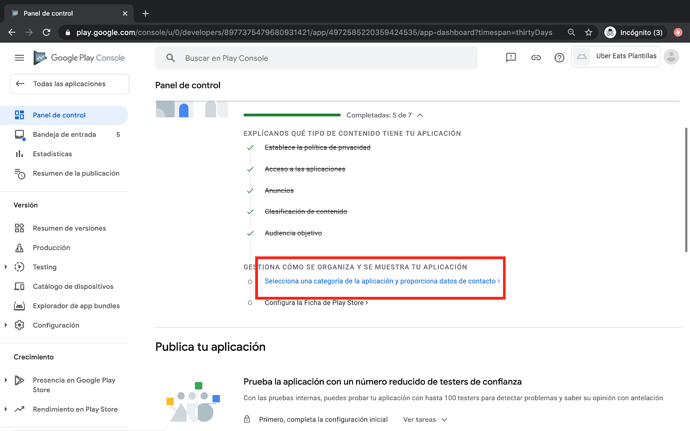The image size is (690, 431).
Task: Click Selecciona una categoría de la aplicación link
Action: coord(380,281)
